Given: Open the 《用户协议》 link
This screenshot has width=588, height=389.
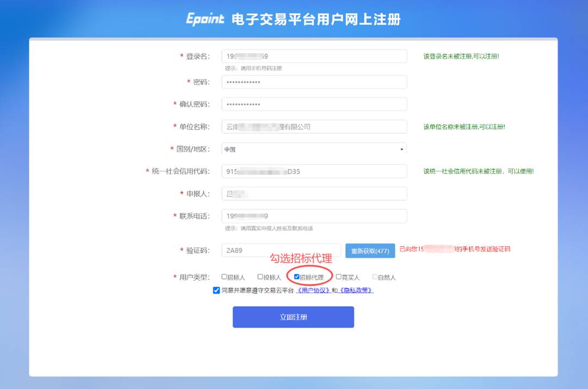Looking at the screenshot, I should point(314,291).
